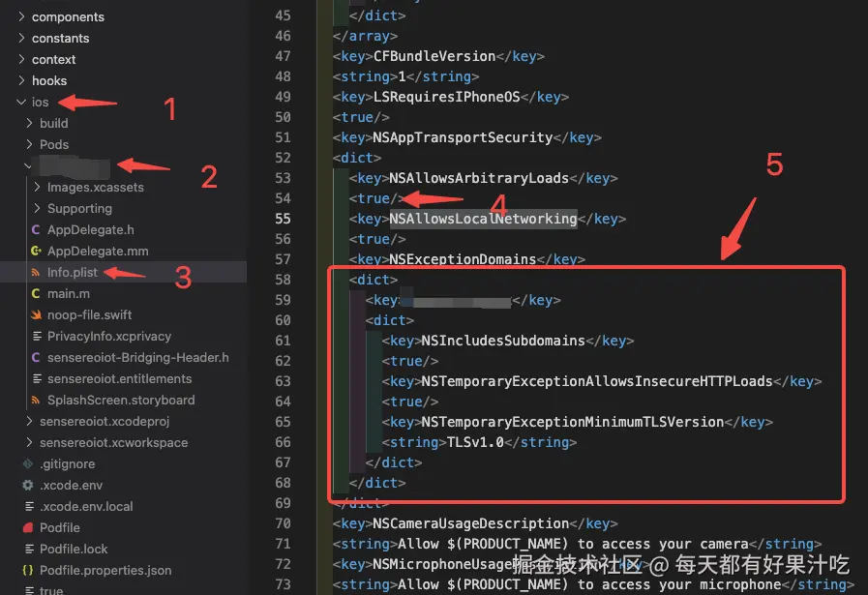Image resolution: width=868 pixels, height=595 pixels.
Task: Click the icon beside SplashScreen.storyboard
Action: click(x=36, y=400)
